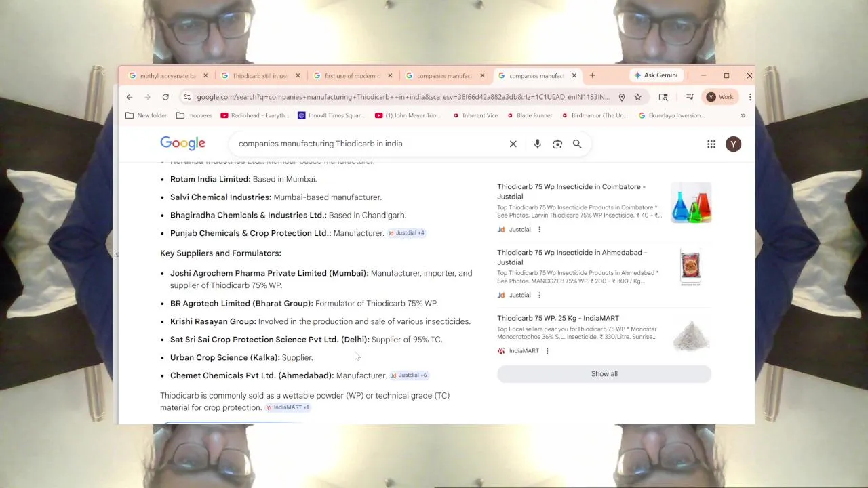Open the New folder bookmark folder

coord(146,115)
